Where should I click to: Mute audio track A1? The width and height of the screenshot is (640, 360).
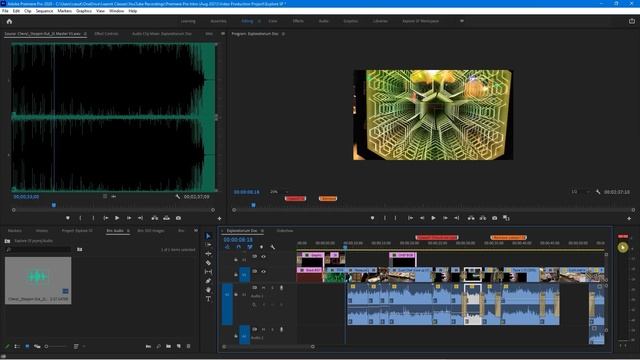coord(263,288)
